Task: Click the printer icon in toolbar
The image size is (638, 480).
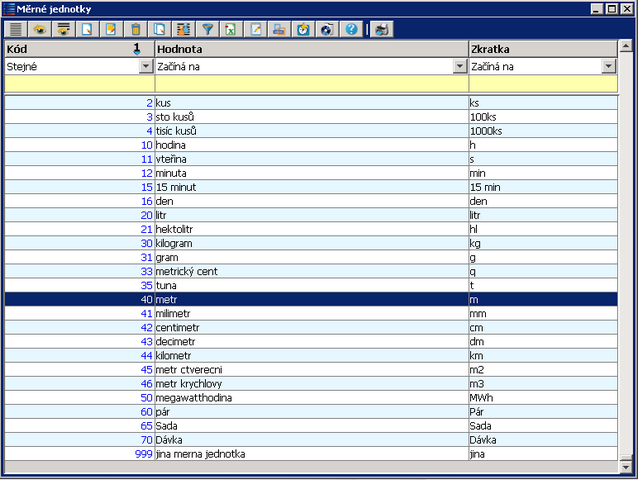Action: (381, 29)
